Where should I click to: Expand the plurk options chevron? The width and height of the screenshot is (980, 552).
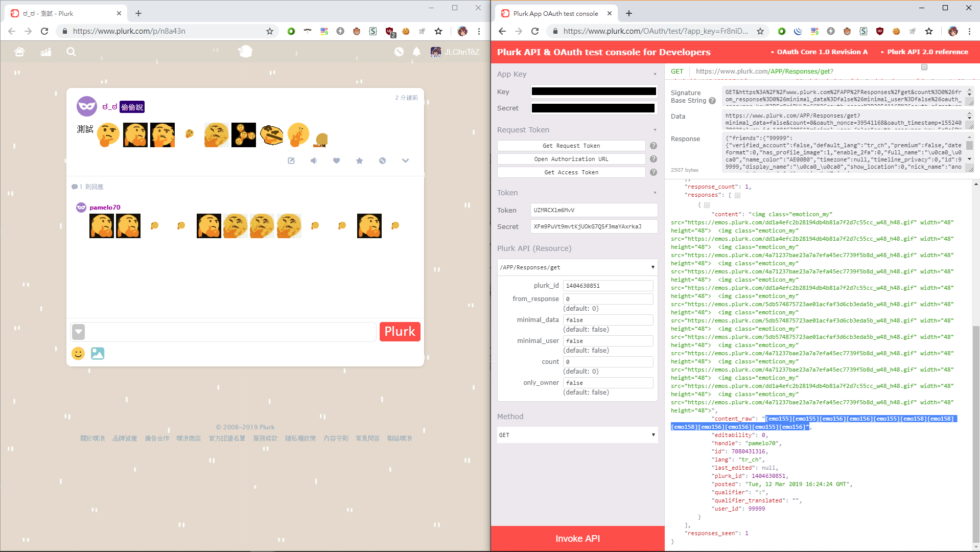[x=405, y=160]
